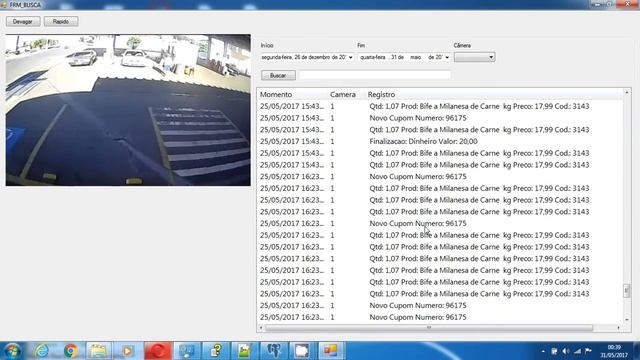Viewport: 640px width, 360px height.
Task: Select 'quarta-feira' in the Fim date field
Action: (x=373, y=58)
